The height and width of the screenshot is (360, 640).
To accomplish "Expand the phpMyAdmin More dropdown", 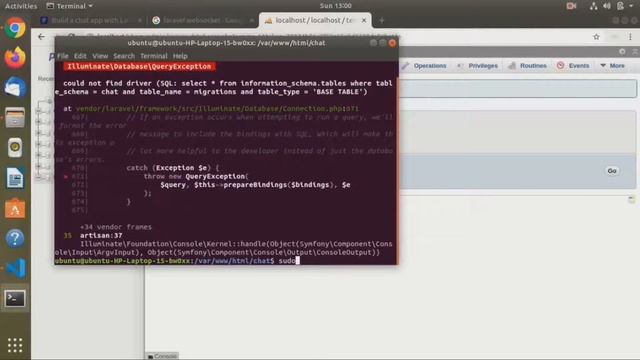I will pos(613,66).
